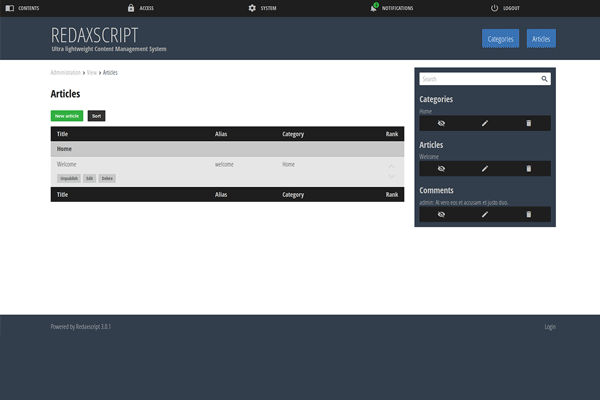
Task: Move Welcome article rank up
Action: [x=391, y=167]
